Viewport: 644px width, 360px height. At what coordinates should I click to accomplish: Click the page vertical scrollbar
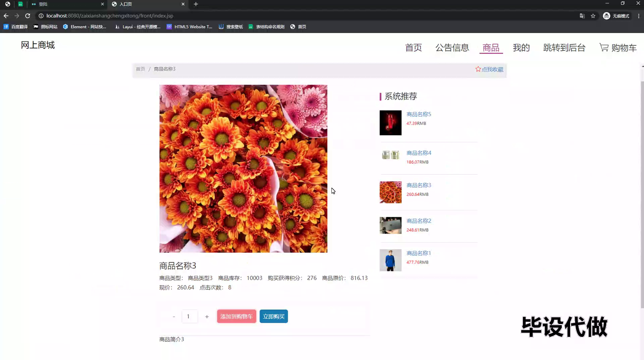pos(642,195)
